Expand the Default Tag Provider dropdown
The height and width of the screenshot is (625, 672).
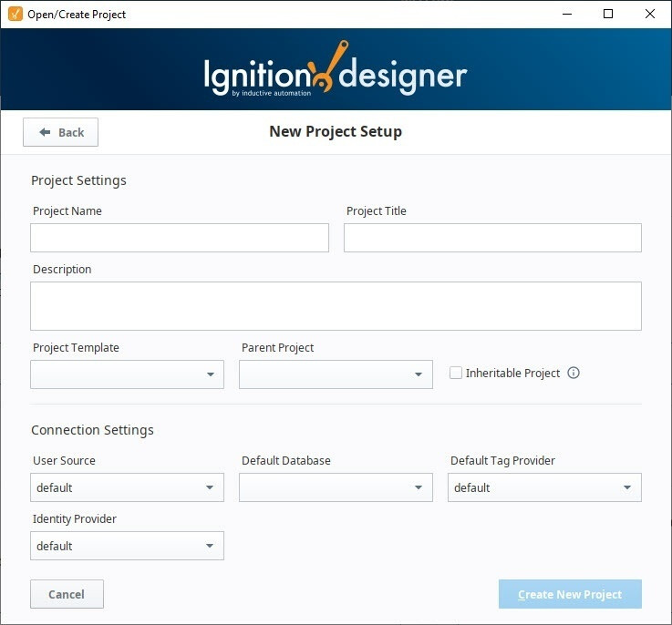(x=544, y=487)
